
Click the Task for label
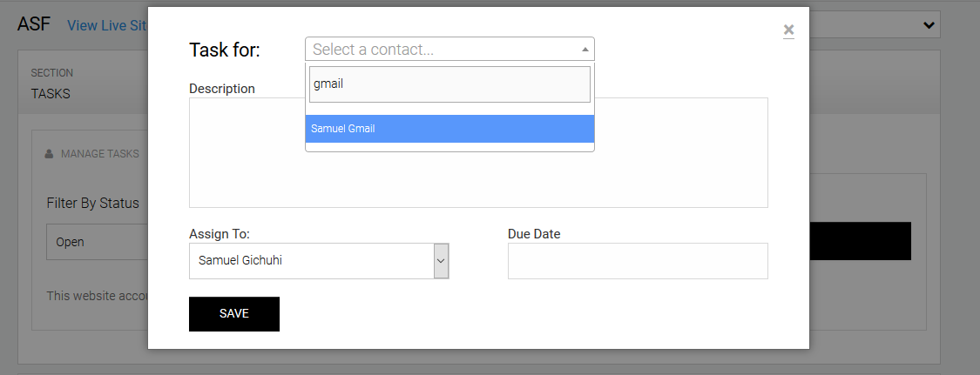225,50
